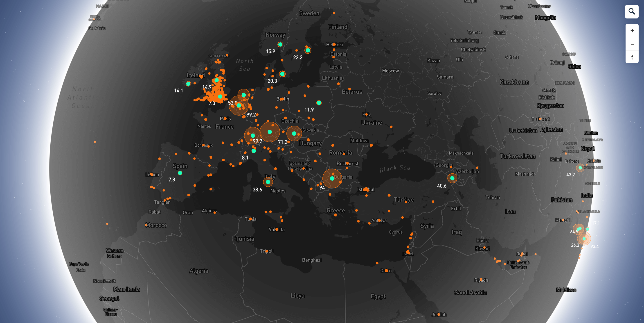644x323 pixels.
Task: Click the Spain marker labeled 7.8
Action: (x=180, y=173)
